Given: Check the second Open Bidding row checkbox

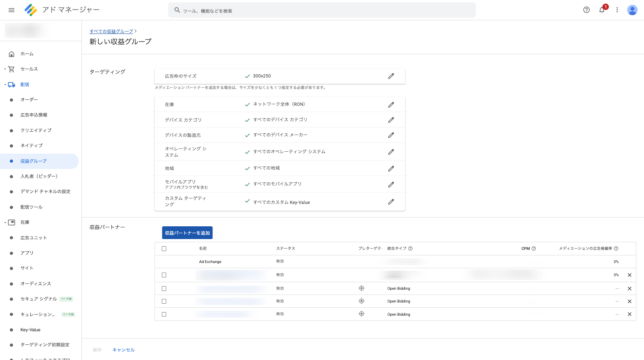Looking at the screenshot, I should (164, 301).
